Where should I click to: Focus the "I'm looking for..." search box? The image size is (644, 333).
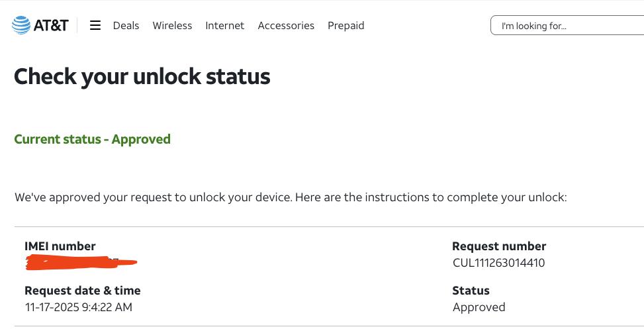click(567, 26)
